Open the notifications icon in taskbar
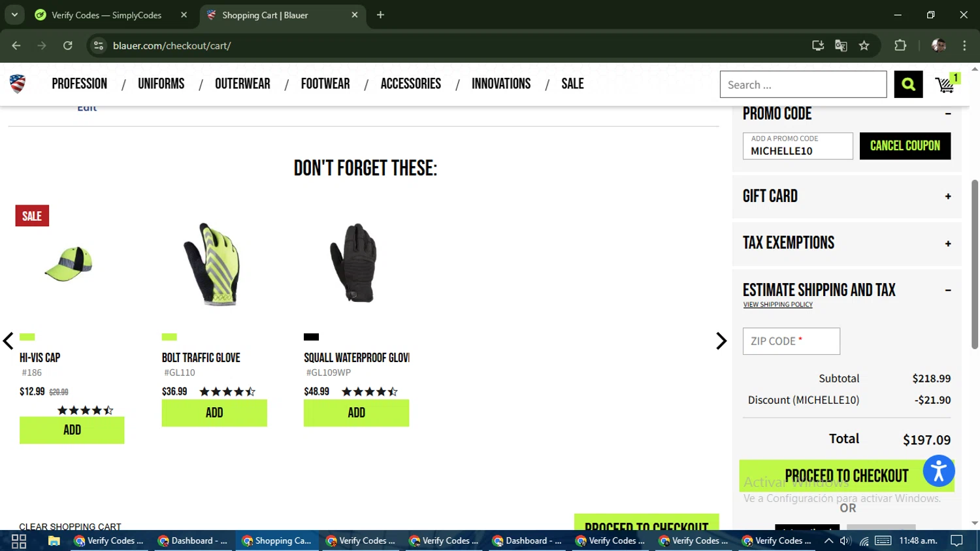The height and width of the screenshot is (551, 980). click(957, 541)
